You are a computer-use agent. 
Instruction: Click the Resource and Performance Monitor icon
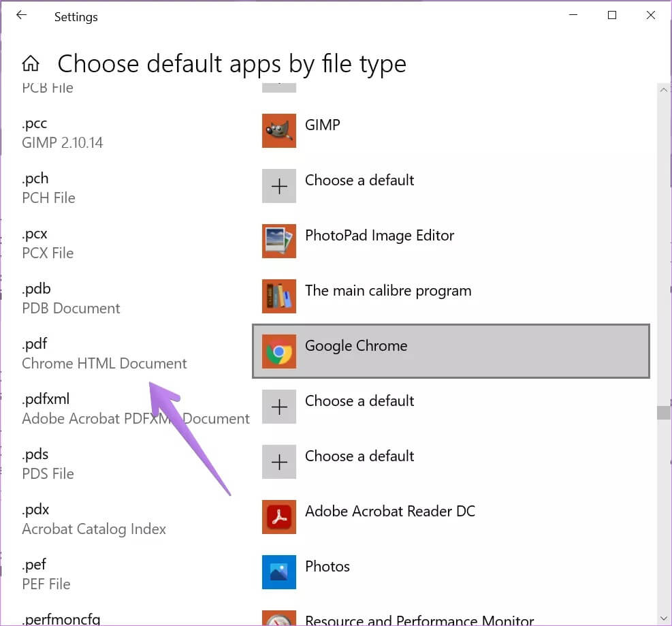point(279,618)
